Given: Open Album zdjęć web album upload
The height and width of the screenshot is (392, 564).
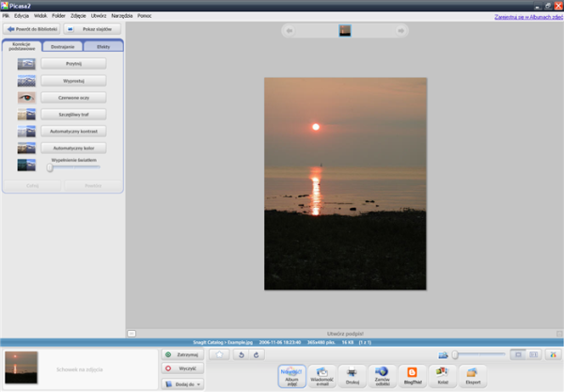Looking at the screenshot, I should click(291, 376).
